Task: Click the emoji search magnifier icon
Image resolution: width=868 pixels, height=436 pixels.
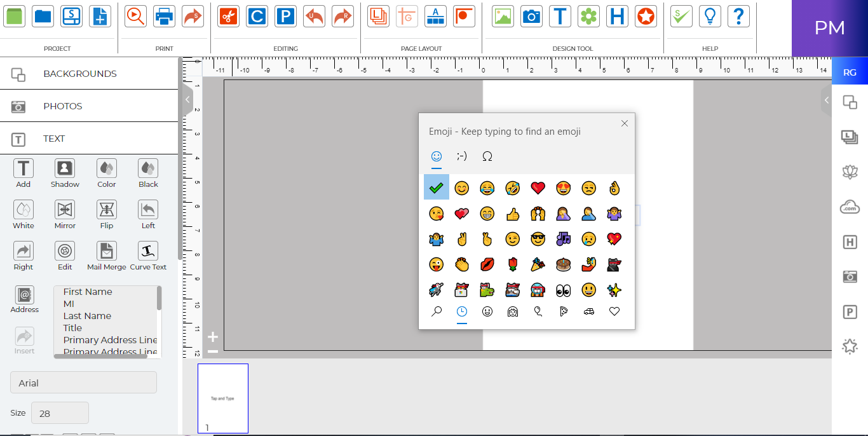Action: tap(437, 311)
